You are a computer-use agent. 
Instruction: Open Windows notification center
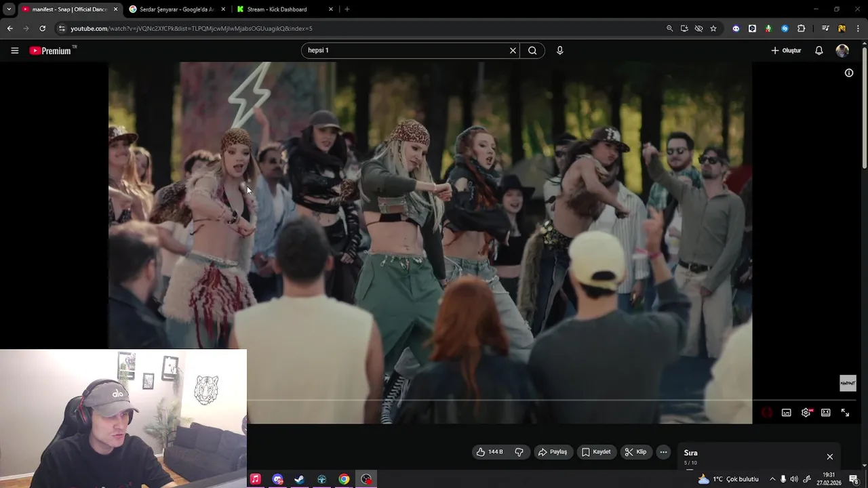854,479
